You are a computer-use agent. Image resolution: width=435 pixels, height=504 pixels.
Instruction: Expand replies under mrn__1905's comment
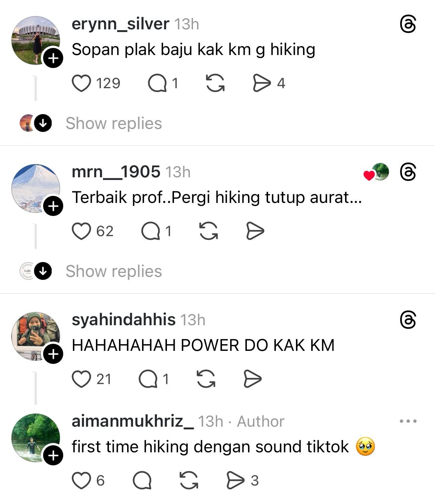tap(114, 271)
